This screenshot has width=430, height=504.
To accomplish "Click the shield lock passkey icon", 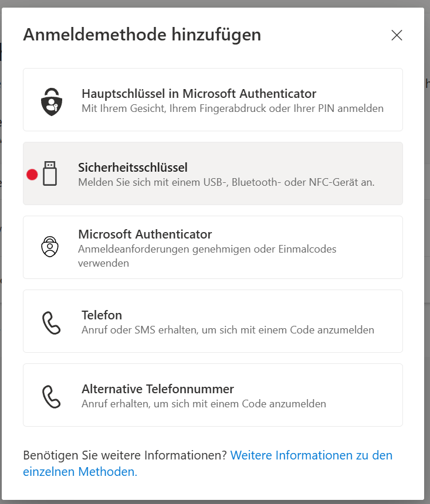I will pyautogui.click(x=51, y=101).
